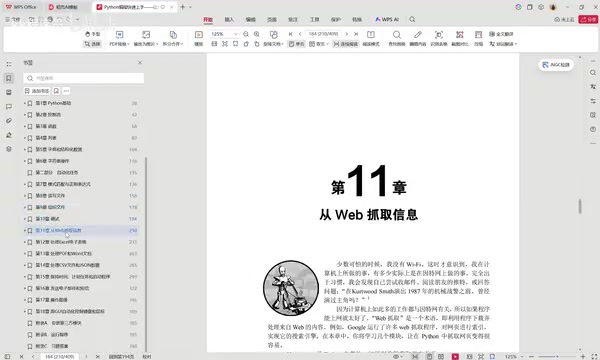Screen dimensions: 600x360
Task: Open the find and replace tool
Action: click(397, 38)
